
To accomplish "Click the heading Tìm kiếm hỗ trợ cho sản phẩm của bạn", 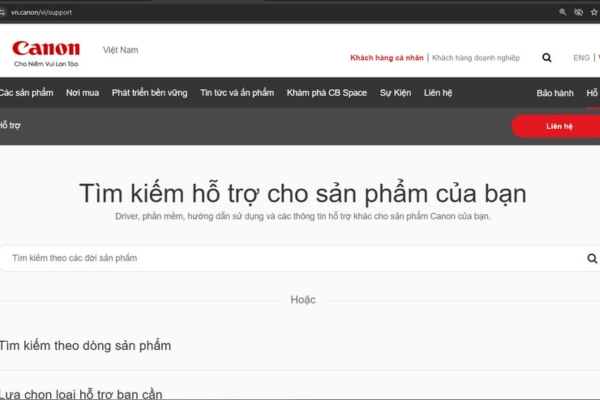I will [x=303, y=193].
